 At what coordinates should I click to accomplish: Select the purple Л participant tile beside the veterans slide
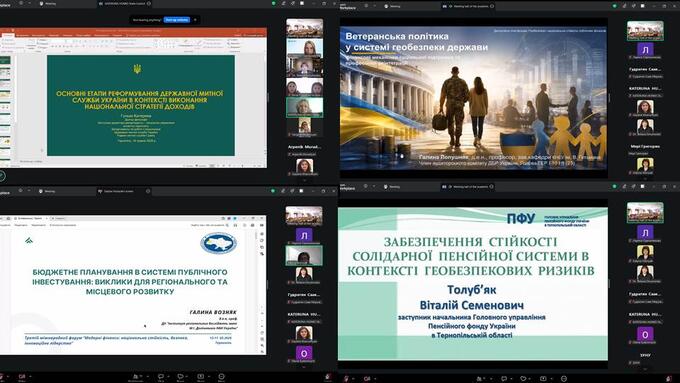click(x=645, y=50)
